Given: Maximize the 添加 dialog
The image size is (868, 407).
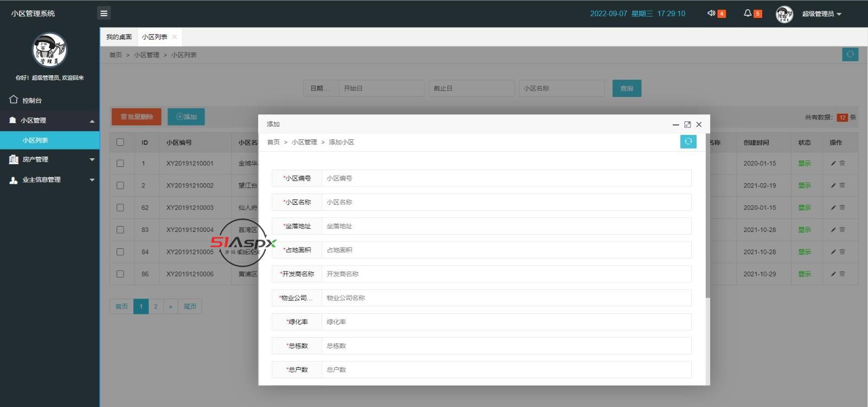Looking at the screenshot, I should tap(687, 125).
